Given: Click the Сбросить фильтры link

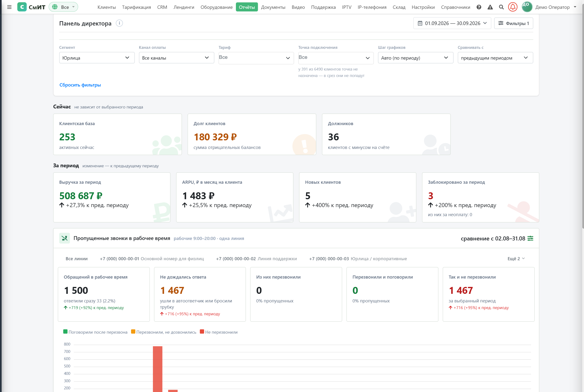Looking at the screenshot, I should pyautogui.click(x=80, y=85).
